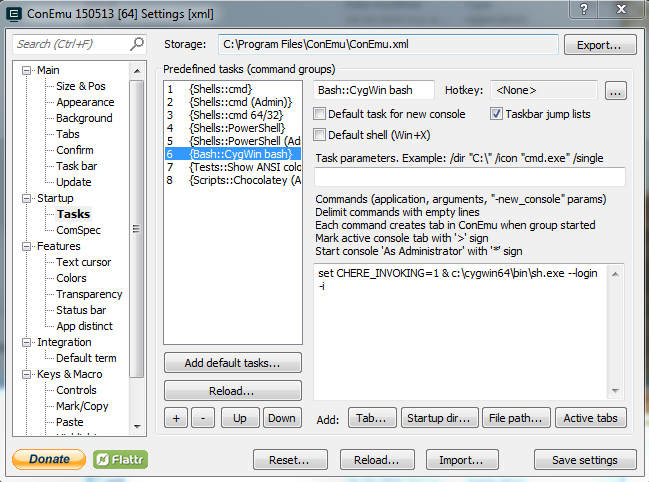This screenshot has height=482, width=649.
Task: Open Text cursor settings
Action: (x=84, y=262)
